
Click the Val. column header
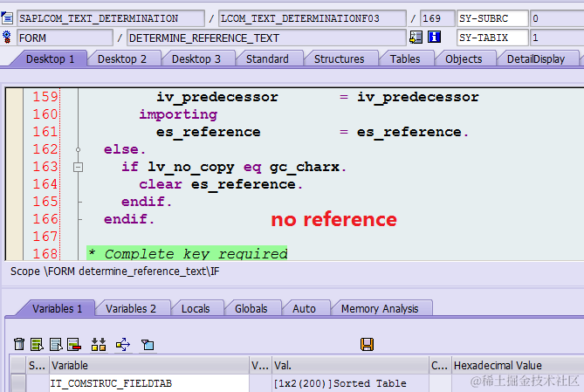point(350,365)
